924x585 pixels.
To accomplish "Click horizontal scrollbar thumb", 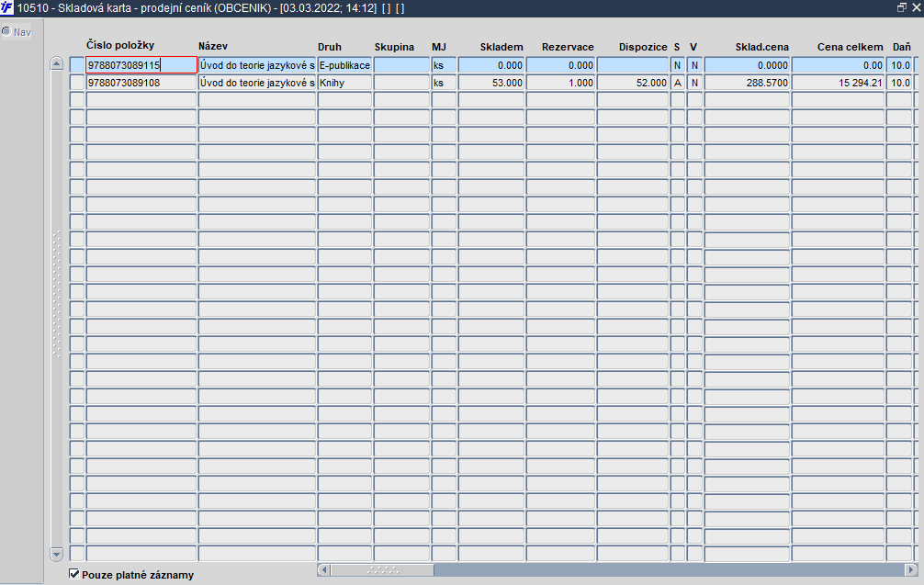I will coord(382,569).
